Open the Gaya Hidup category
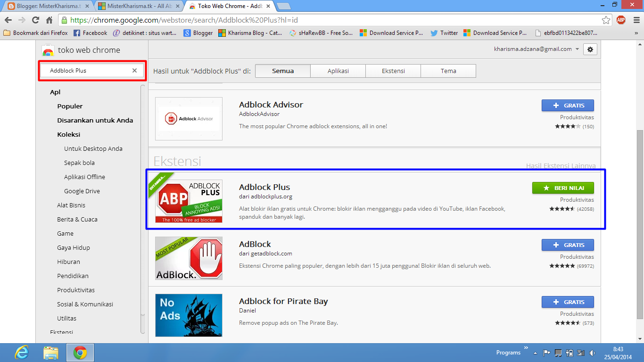The width and height of the screenshot is (644, 362). [x=74, y=247]
